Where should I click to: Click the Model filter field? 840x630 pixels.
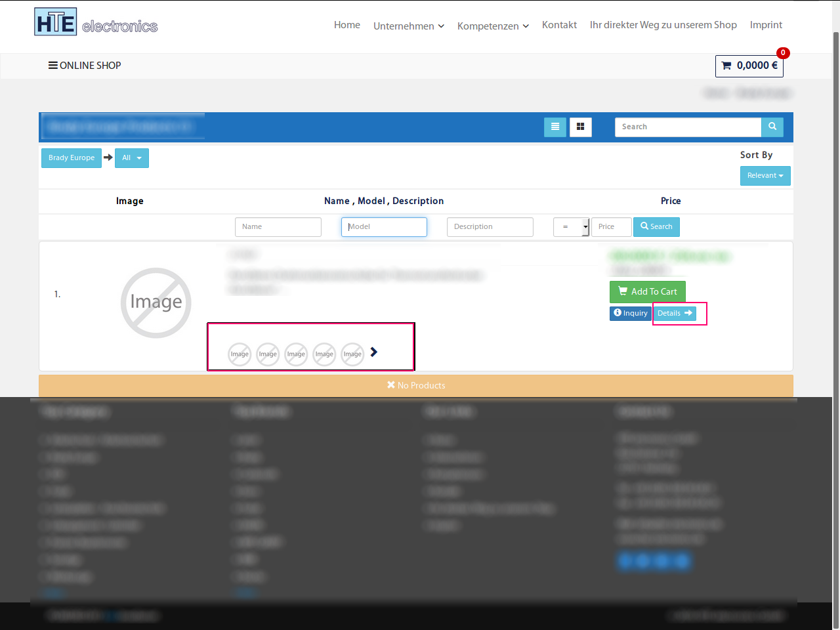384,227
